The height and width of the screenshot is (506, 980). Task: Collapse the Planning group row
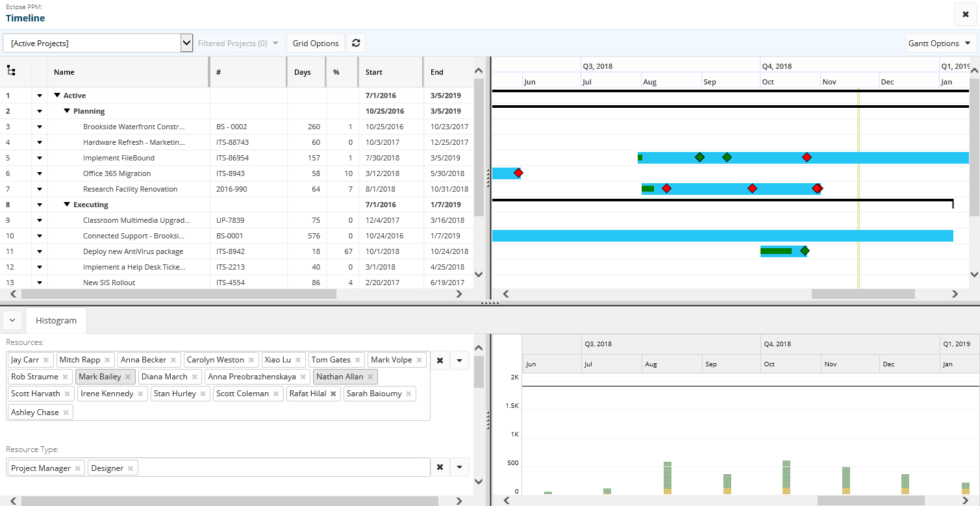click(68, 111)
